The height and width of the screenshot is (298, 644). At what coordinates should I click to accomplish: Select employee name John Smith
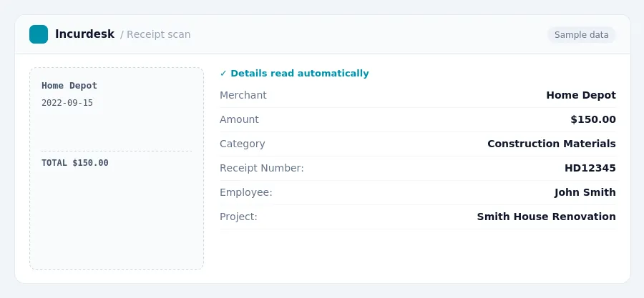(x=585, y=192)
